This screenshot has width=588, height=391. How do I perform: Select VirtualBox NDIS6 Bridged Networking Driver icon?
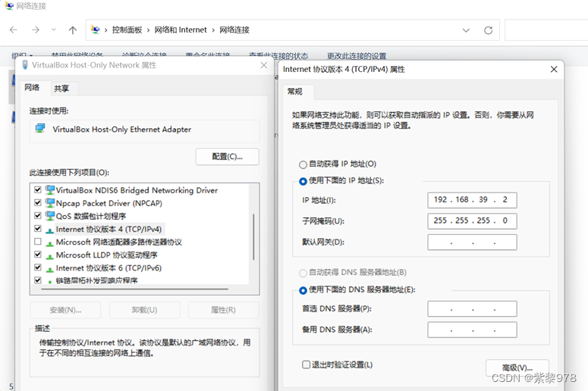[50, 190]
